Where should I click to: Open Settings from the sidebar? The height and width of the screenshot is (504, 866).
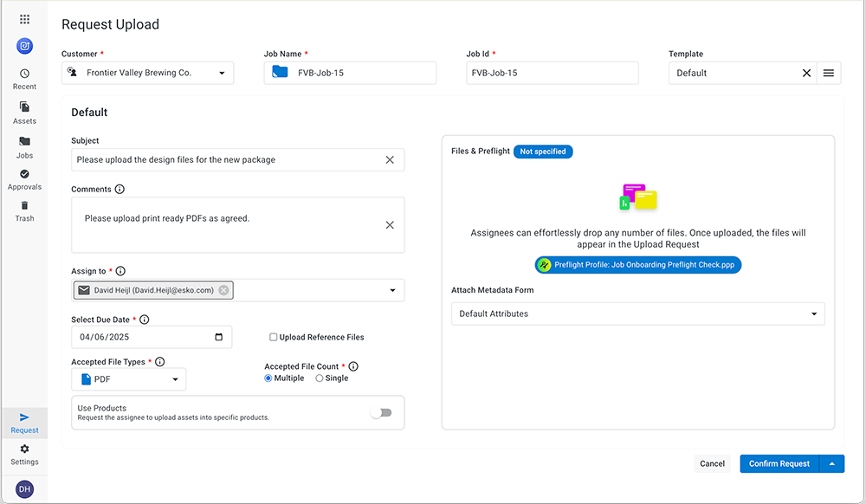point(24,454)
